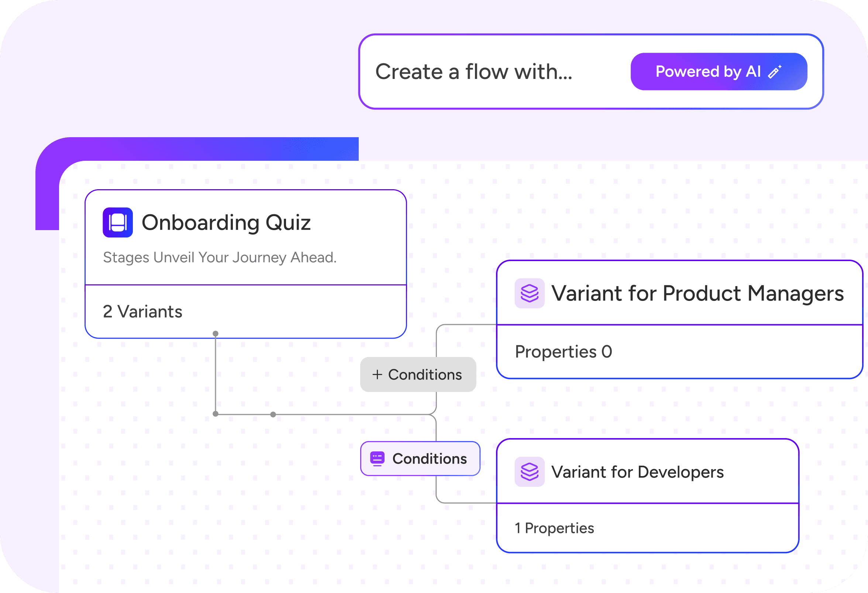Click the Onboarding Quiz module icon

coord(119,223)
